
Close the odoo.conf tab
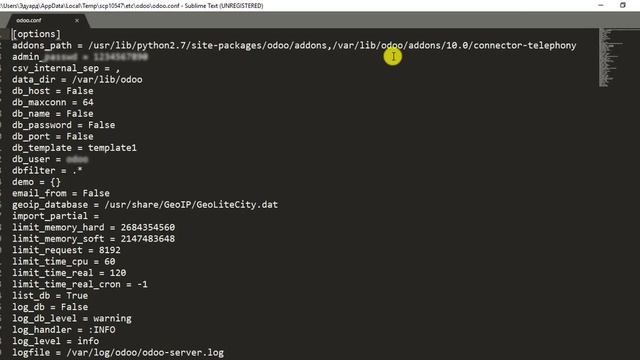pos(77,20)
